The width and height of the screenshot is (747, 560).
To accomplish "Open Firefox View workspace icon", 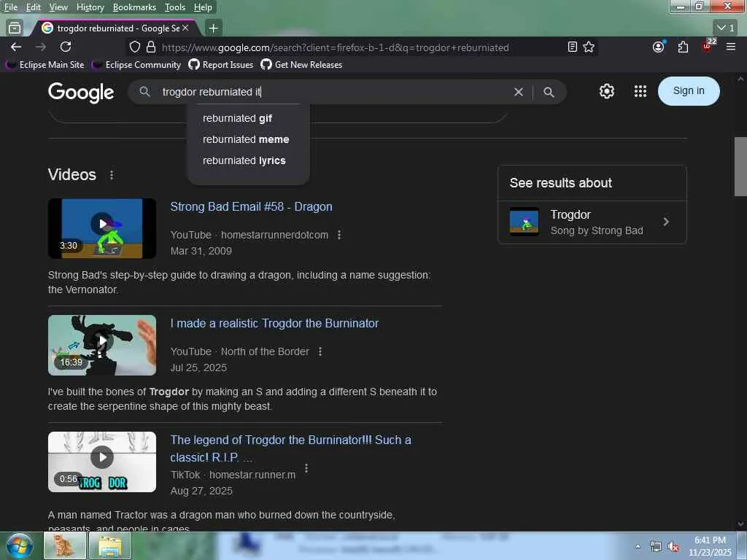I will click(x=15, y=28).
